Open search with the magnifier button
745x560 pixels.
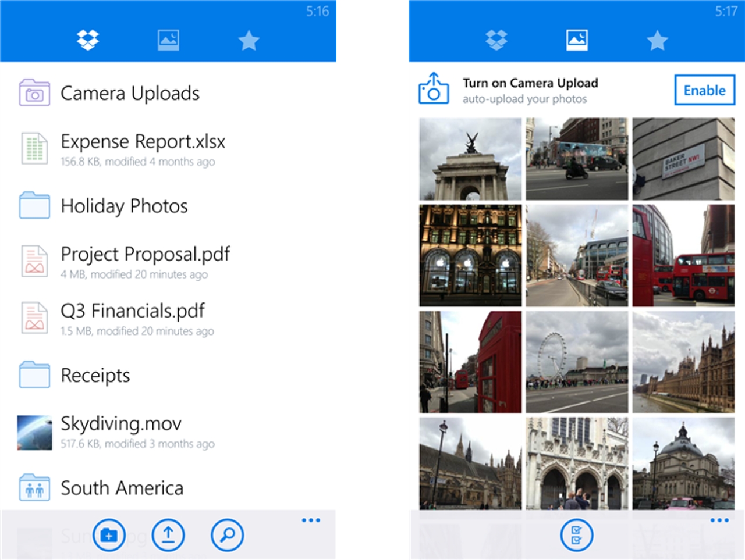[228, 535]
